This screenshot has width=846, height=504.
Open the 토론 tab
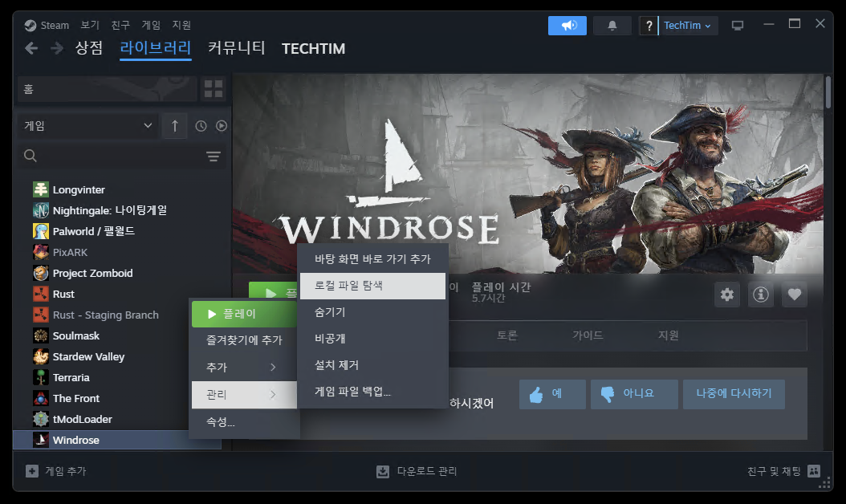[506, 335]
